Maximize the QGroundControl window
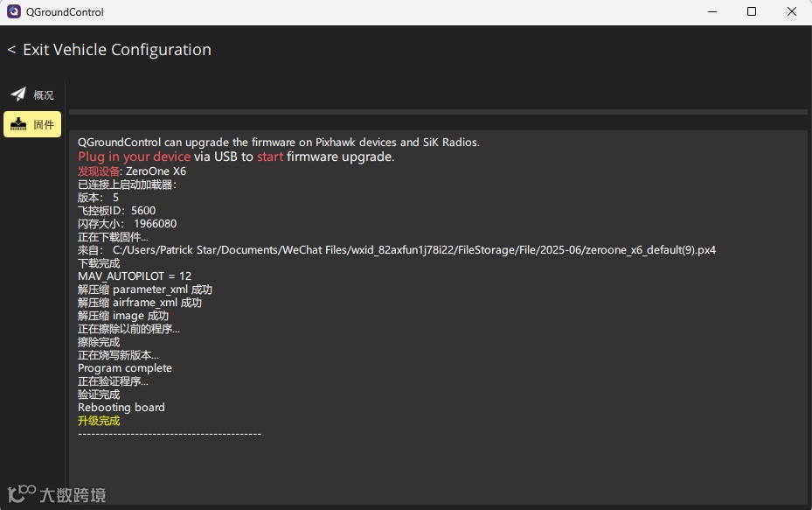The image size is (812, 510). [752, 12]
